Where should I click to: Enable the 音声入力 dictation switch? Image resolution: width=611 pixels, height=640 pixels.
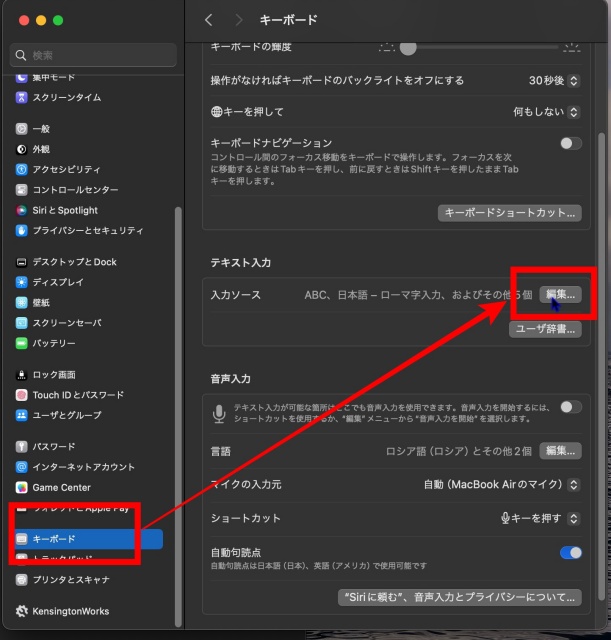click(x=570, y=407)
